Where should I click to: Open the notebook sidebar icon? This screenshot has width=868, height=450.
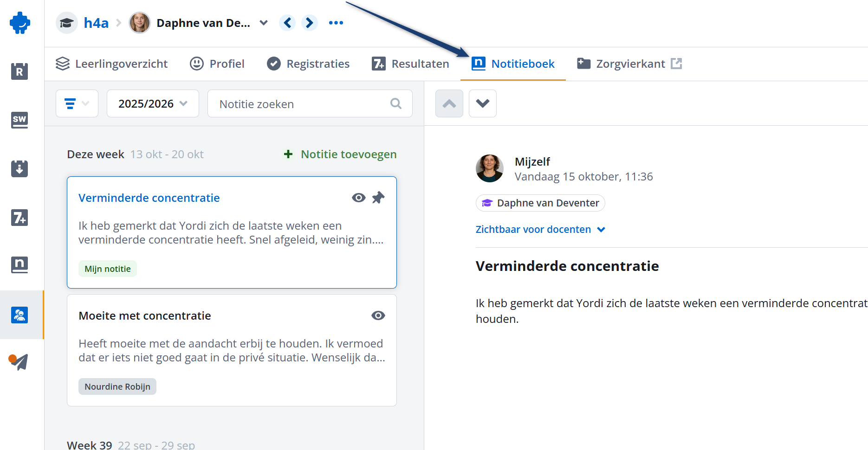pos(19,265)
